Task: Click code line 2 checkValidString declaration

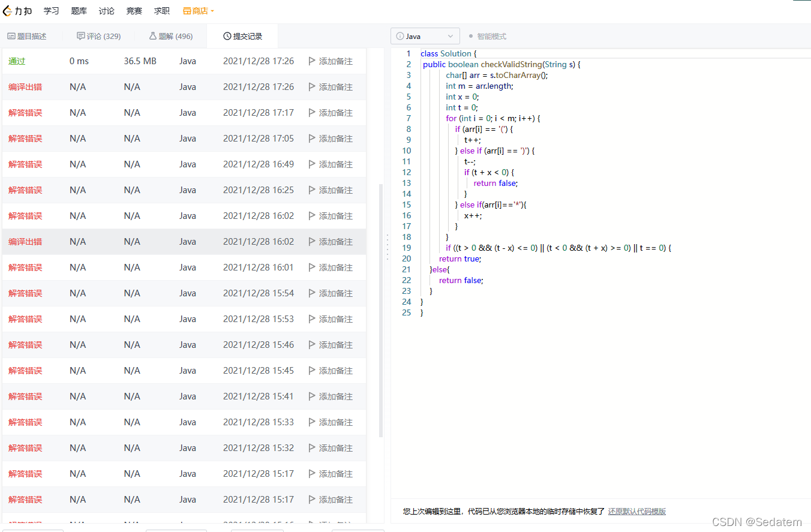Action: point(501,64)
